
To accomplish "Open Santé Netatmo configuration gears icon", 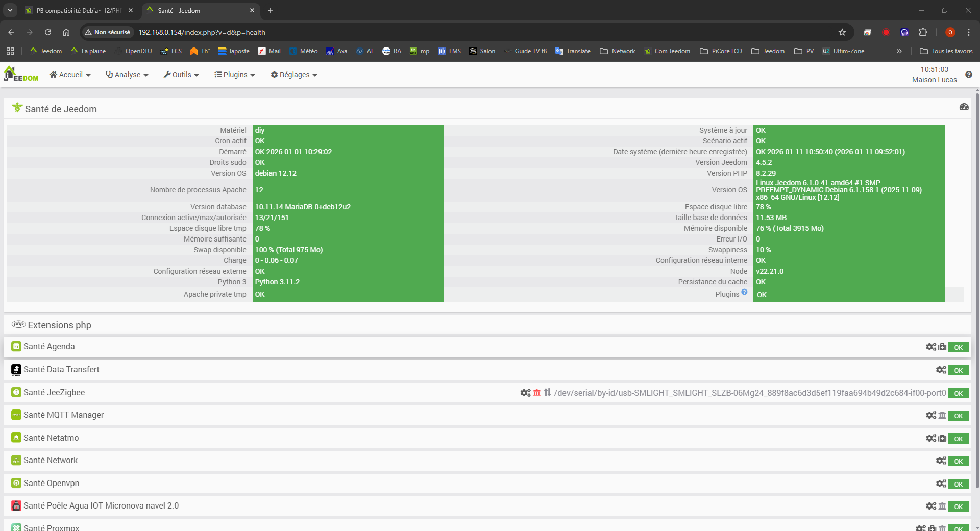I will click(x=931, y=438).
